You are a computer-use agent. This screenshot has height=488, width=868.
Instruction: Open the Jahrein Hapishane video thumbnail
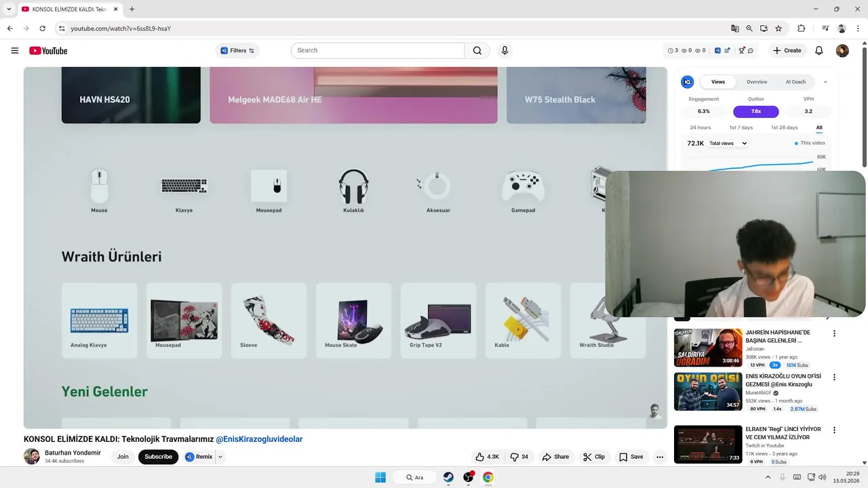point(708,348)
